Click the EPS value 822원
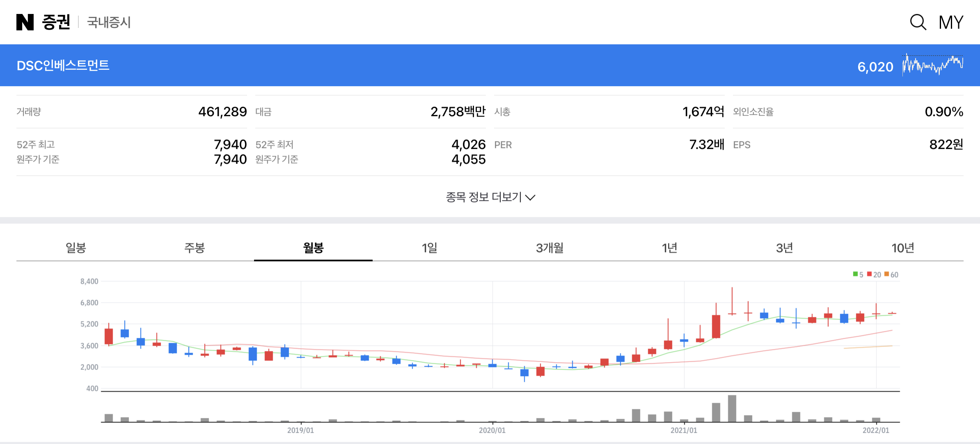Image resolution: width=980 pixels, height=444 pixels. pyautogui.click(x=946, y=145)
